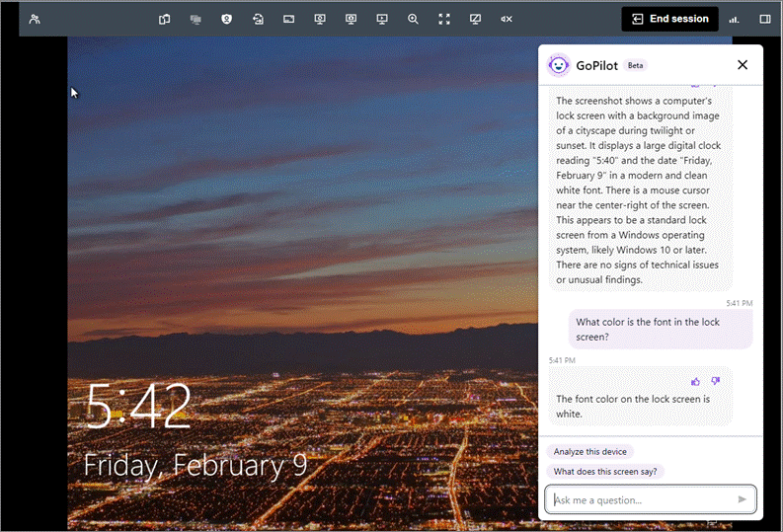Focus the Ask me a question field
783x532 pixels.
point(651,499)
